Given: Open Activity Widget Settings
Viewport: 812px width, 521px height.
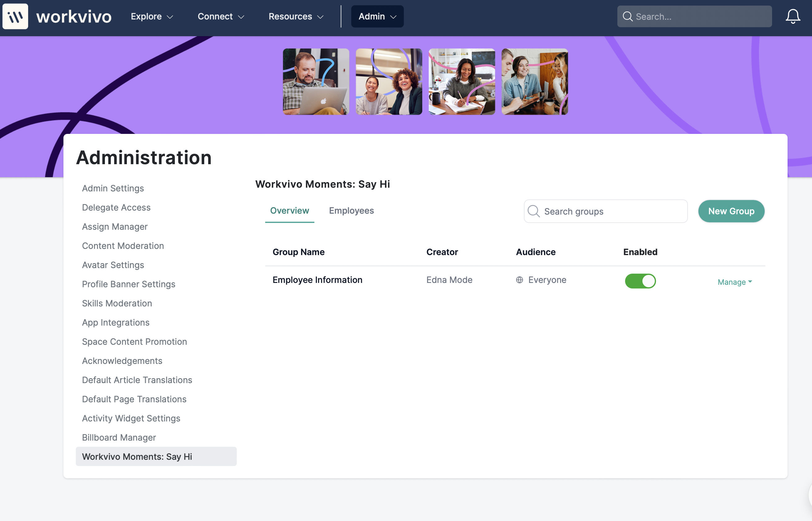Looking at the screenshot, I should tap(131, 418).
